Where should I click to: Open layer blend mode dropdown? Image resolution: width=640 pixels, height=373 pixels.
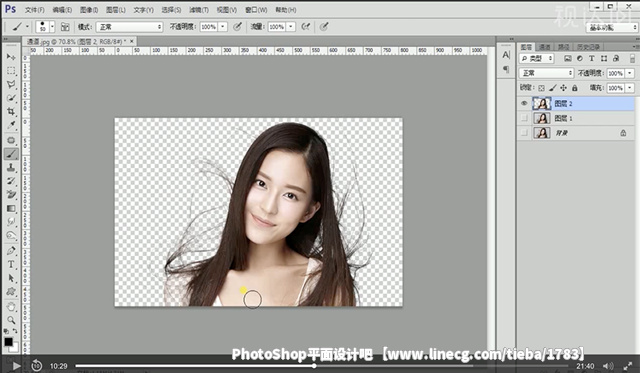(547, 73)
